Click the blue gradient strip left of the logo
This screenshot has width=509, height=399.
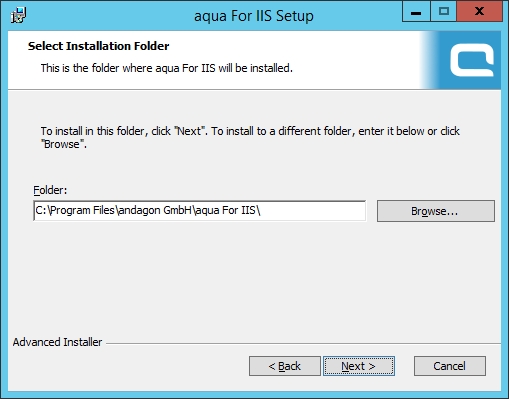pos(428,60)
